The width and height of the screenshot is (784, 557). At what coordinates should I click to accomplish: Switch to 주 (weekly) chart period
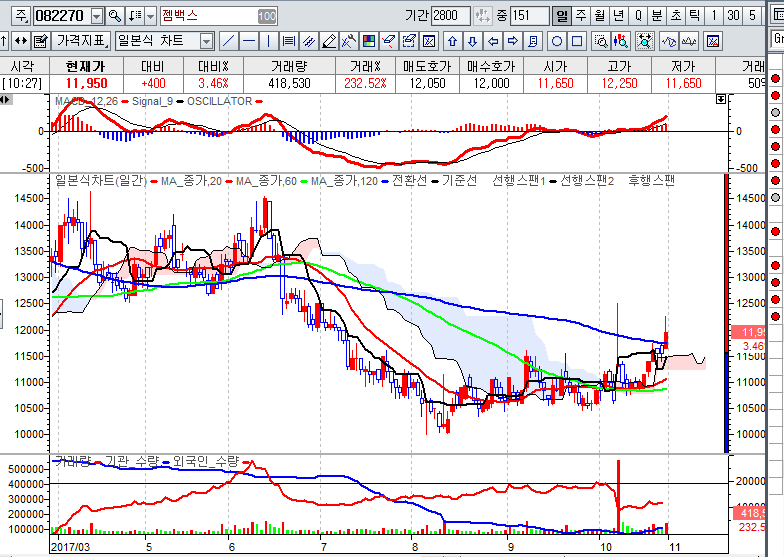[580, 16]
